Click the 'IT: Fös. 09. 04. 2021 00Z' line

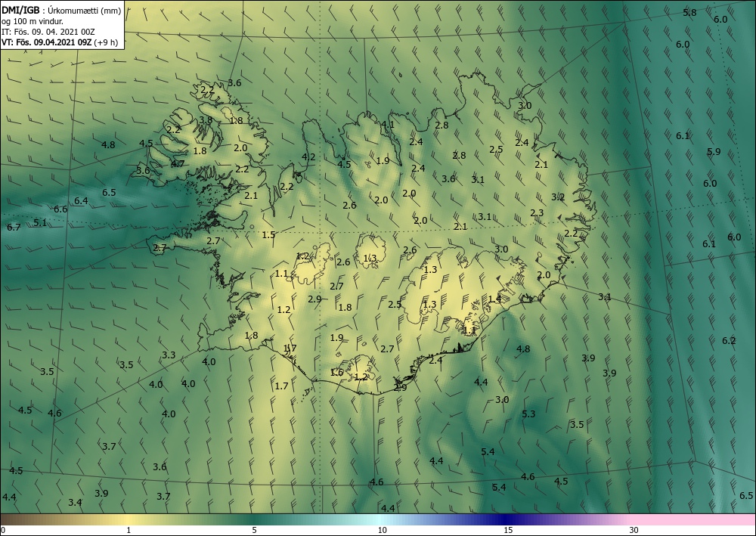click(x=48, y=32)
